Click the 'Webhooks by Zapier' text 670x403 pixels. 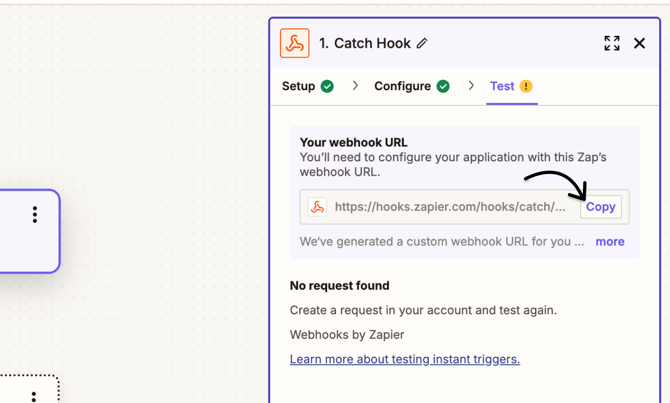pos(347,335)
